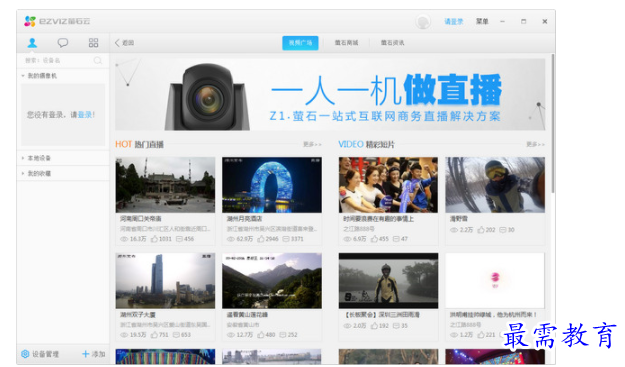The image size is (625, 367).
Task: Select the 视频广场 tab
Action: tap(300, 43)
